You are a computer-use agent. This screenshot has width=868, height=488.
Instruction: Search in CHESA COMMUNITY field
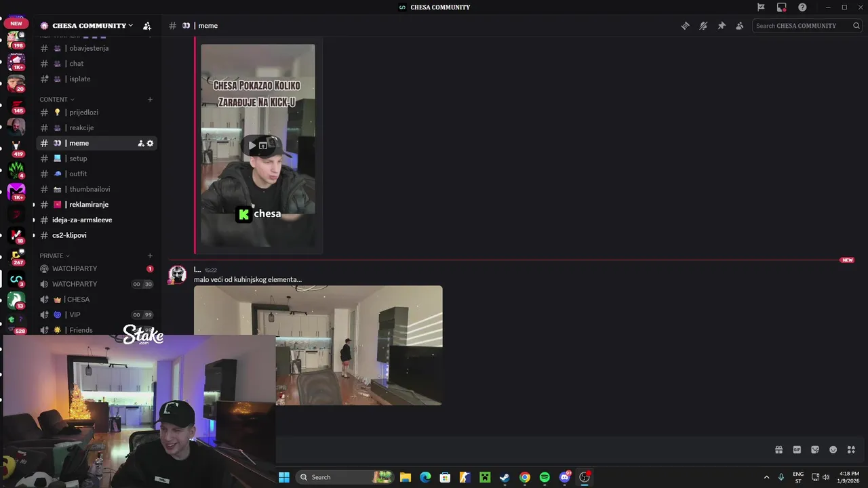(x=807, y=26)
